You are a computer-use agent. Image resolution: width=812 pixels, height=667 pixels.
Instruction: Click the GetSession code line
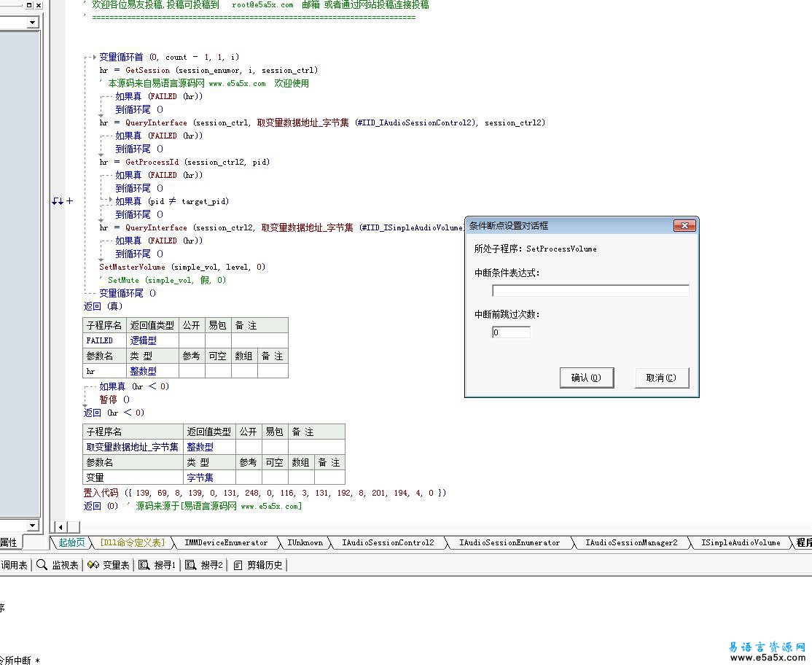pos(208,70)
